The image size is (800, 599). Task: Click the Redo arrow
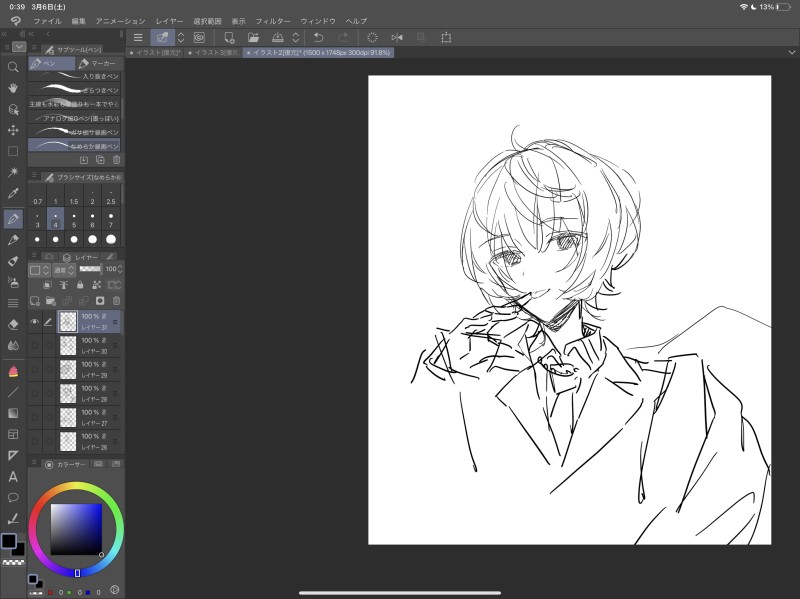pyautogui.click(x=343, y=37)
